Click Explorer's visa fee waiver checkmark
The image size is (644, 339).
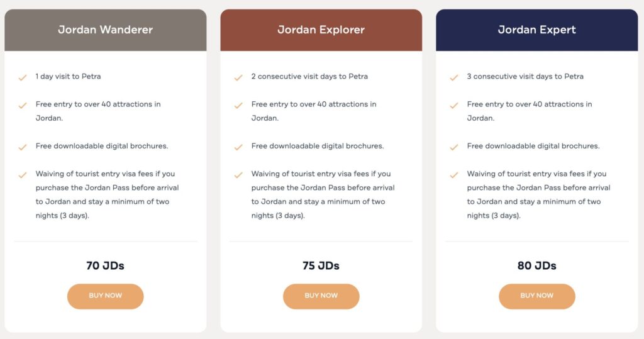(238, 175)
